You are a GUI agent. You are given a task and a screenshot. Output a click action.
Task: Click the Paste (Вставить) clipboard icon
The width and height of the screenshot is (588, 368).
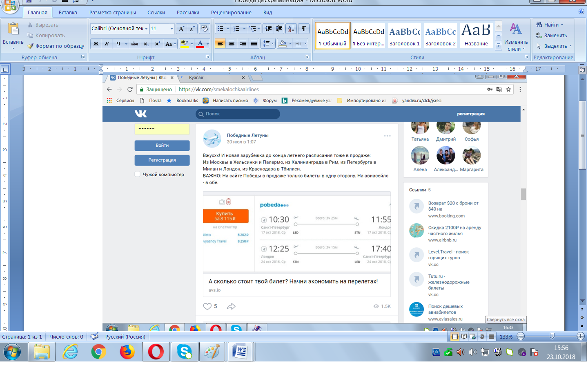coord(13,29)
